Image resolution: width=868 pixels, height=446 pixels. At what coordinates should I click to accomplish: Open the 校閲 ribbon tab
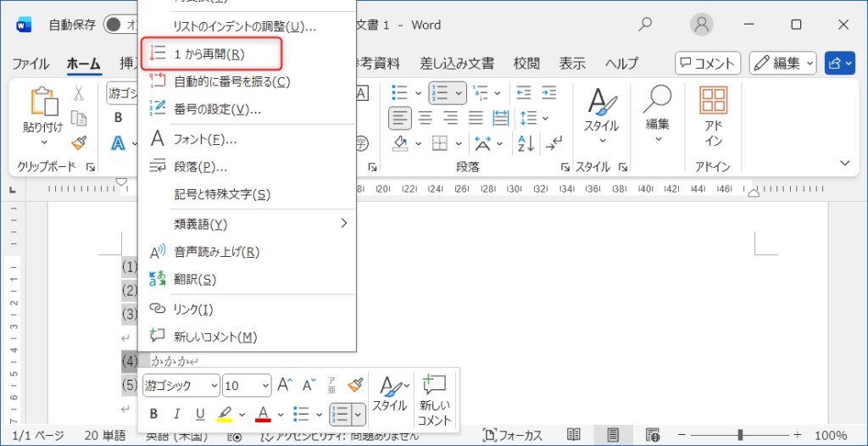(526, 64)
